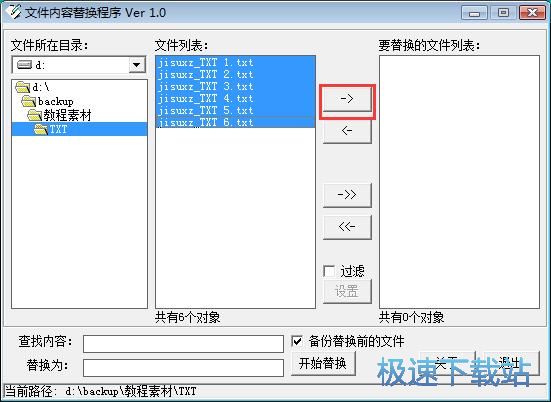Click the d:\ root folder icon

coord(23,87)
